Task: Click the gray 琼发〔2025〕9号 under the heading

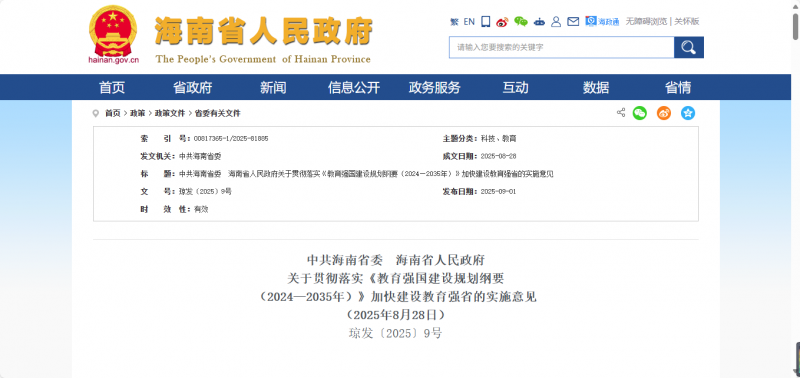Action: click(395, 333)
